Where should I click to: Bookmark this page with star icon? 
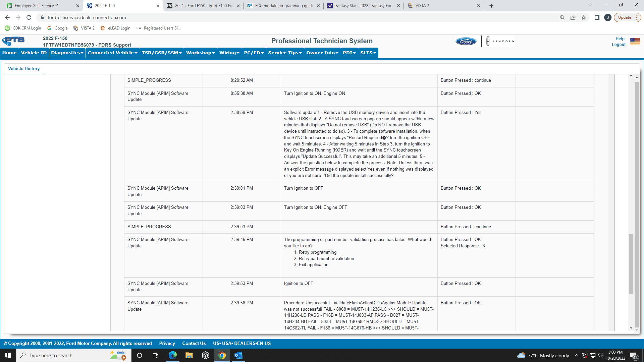point(584,17)
